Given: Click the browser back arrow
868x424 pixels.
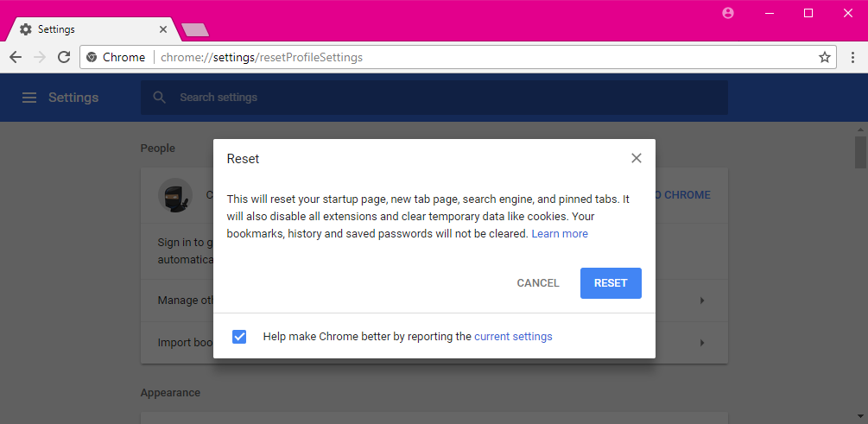Looking at the screenshot, I should [x=16, y=57].
